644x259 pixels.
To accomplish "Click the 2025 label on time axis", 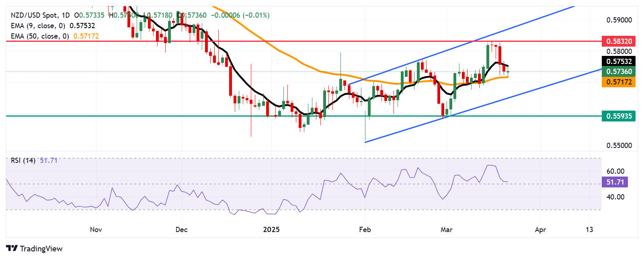I will pyautogui.click(x=271, y=230).
